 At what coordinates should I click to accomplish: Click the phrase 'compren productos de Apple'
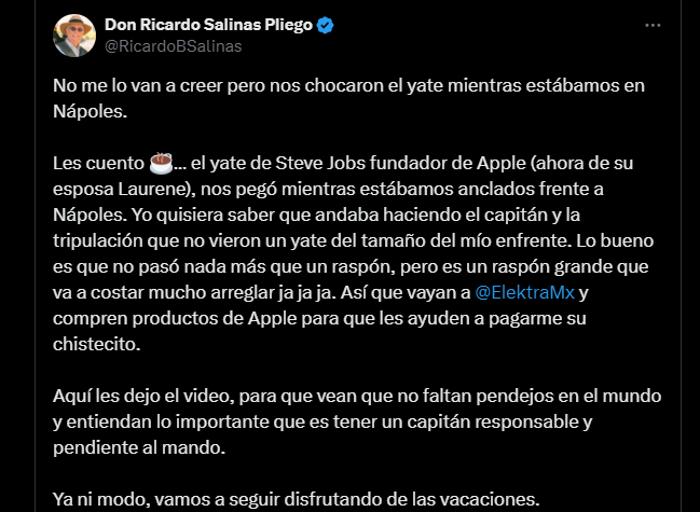pyautogui.click(x=175, y=319)
